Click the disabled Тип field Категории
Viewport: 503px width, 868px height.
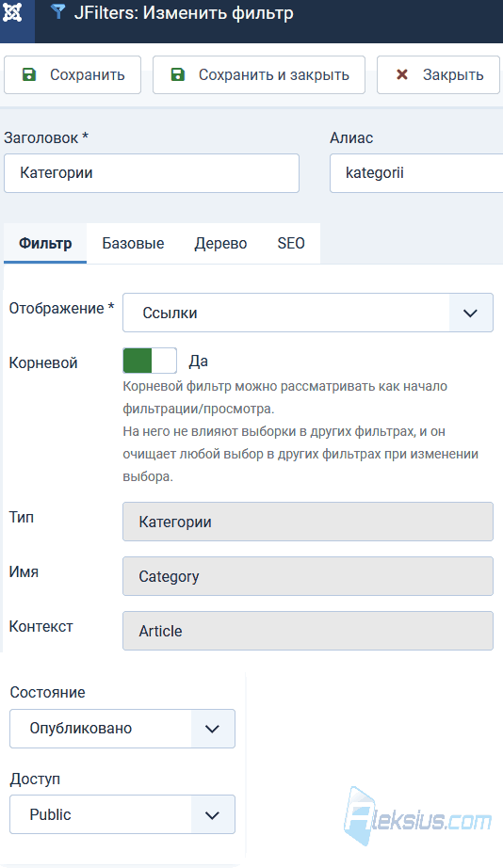click(x=307, y=522)
